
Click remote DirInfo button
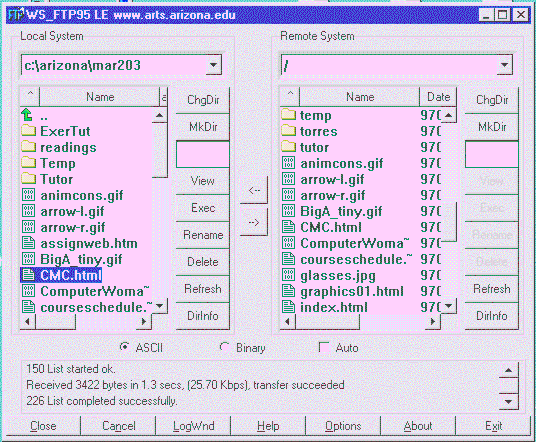click(x=492, y=316)
